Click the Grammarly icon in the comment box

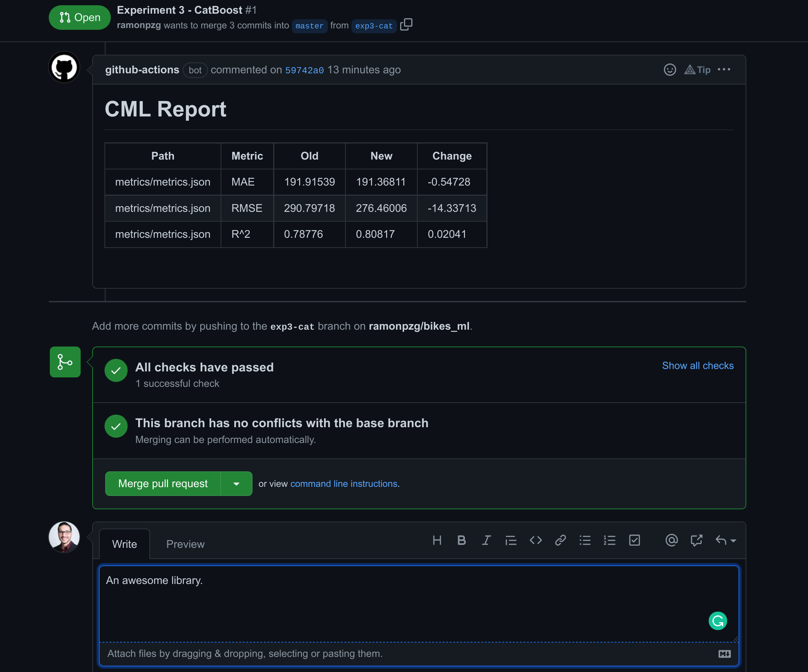point(718,621)
